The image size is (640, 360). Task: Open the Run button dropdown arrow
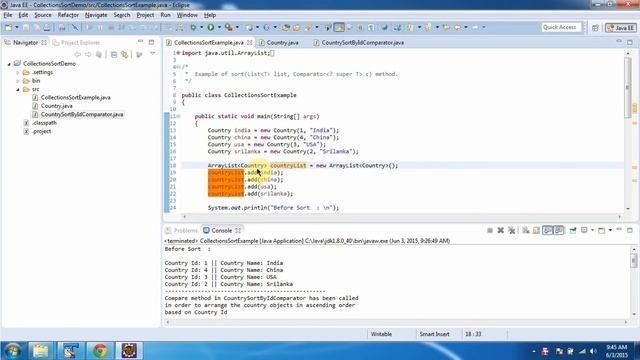[219, 27]
